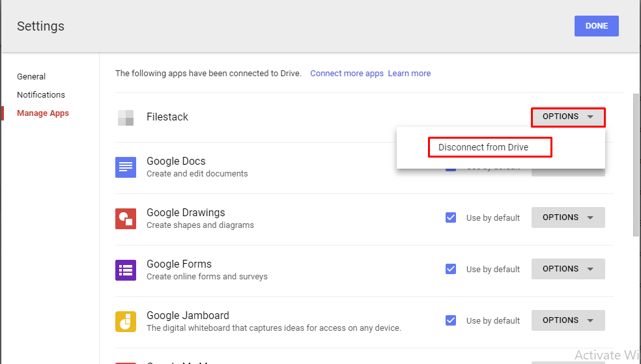Switch to Notifications settings tab

(x=41, y=95)
